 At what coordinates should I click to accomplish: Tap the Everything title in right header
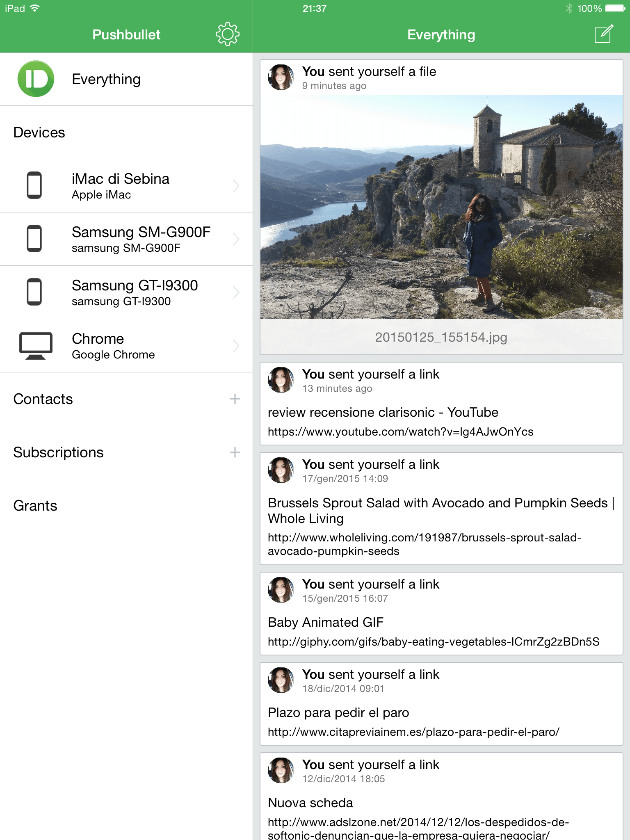coord(441,35)
